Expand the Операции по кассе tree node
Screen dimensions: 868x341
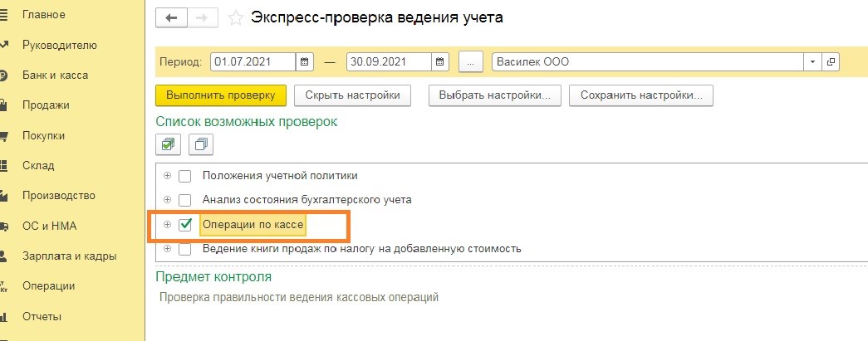[x=167, y=224]
